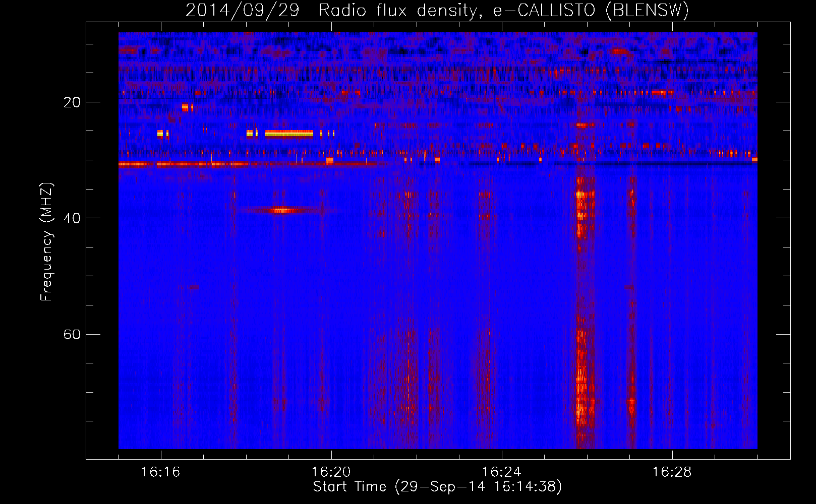Click the yellow-red interference bar near 25 MHz
Viewport: 816px width, 504px height.
click(x=289, y=134)
